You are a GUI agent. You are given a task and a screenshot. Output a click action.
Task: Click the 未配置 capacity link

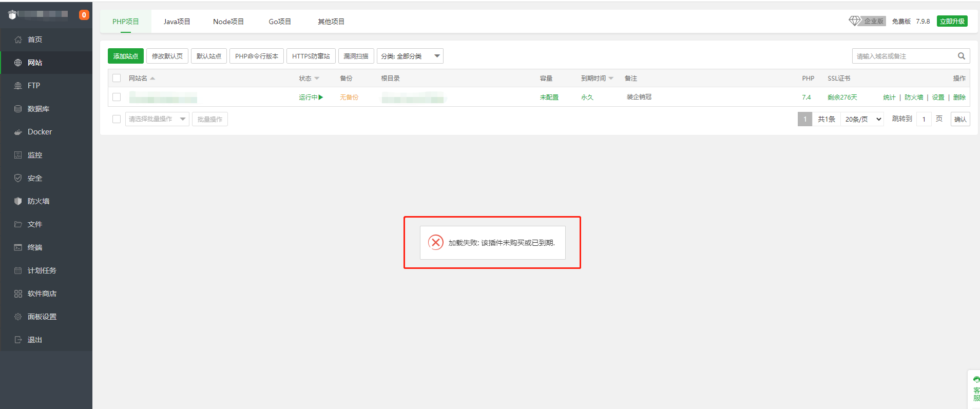(549, 97)
